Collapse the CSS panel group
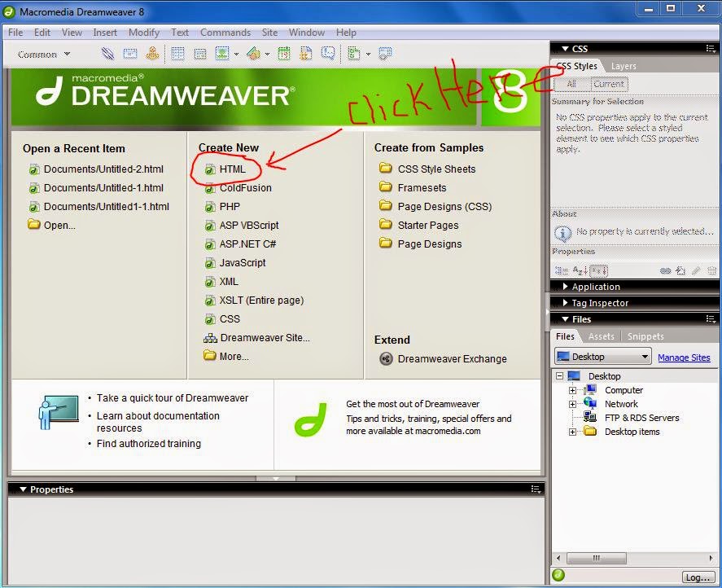The width and height of the screenshot is (722, 588). pyautogui.click(x=566, y=48)
